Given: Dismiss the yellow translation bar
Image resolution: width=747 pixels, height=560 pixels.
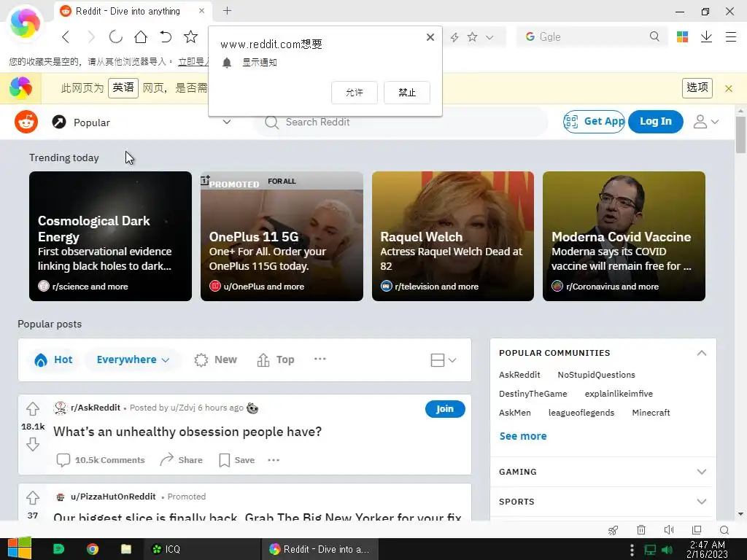Looking at the screenshot, I should 729,88.
